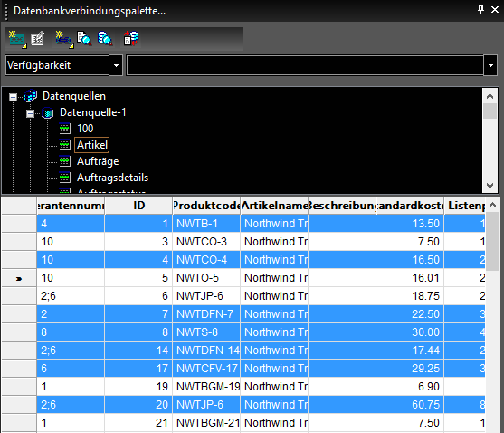Pin the Datenbankverbindungspalette panel
The width and height of the screenshot is (504, 433).
click(480, 9)
